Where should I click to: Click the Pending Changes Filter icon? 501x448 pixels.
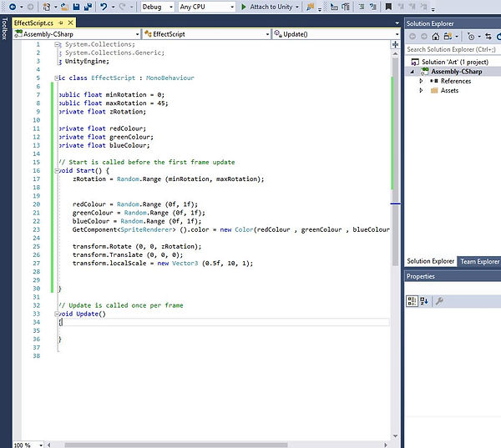point(471,37)
